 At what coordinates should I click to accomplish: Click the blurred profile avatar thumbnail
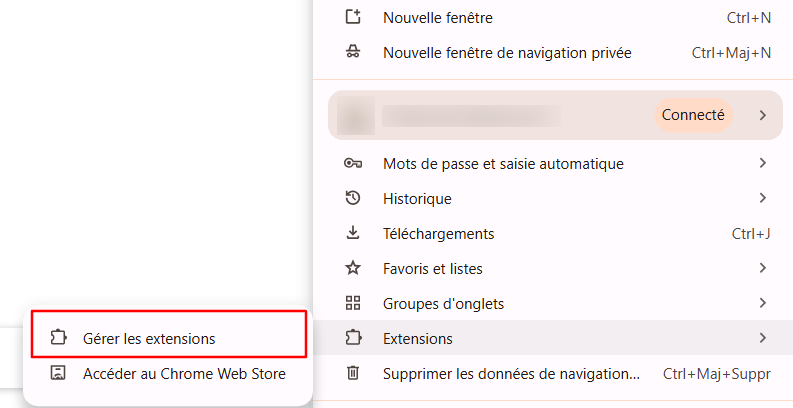[353, 115]
